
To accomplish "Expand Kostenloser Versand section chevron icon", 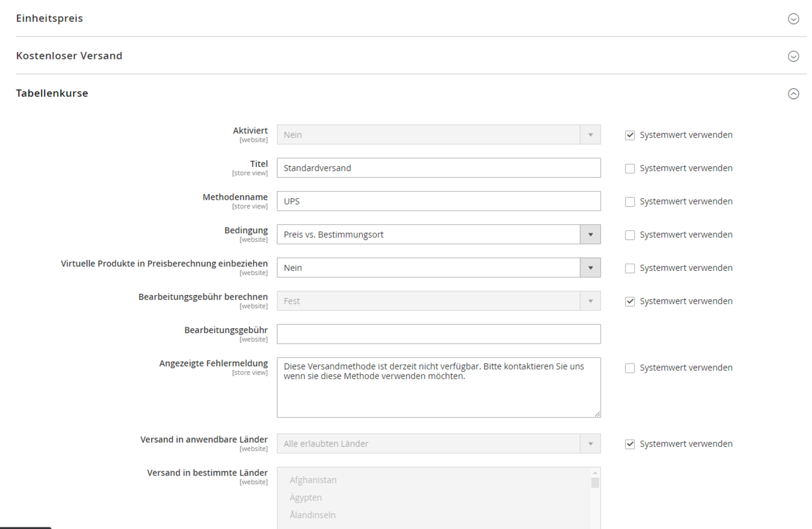I will [793, 56].
